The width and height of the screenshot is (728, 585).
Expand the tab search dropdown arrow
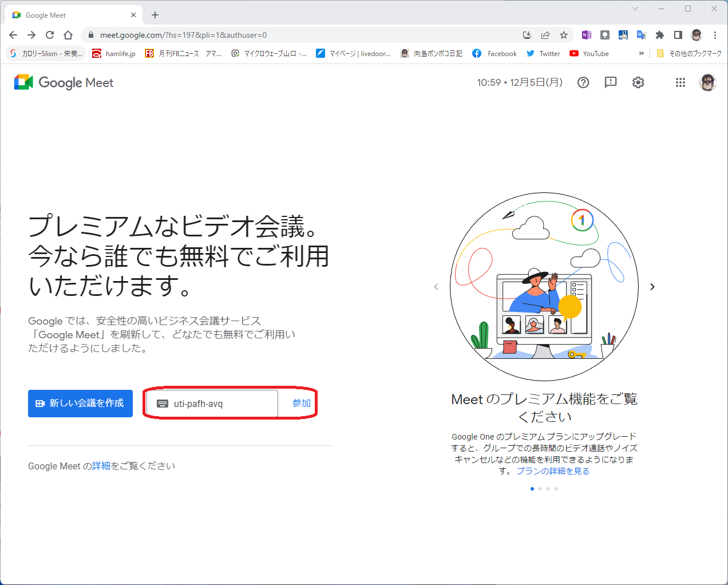click(635, 9)
